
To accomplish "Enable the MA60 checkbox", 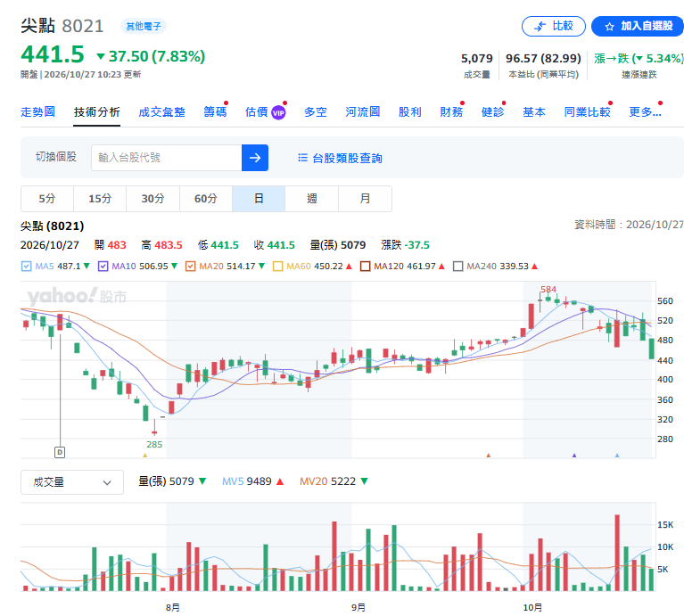I will [x=278, y=266].
